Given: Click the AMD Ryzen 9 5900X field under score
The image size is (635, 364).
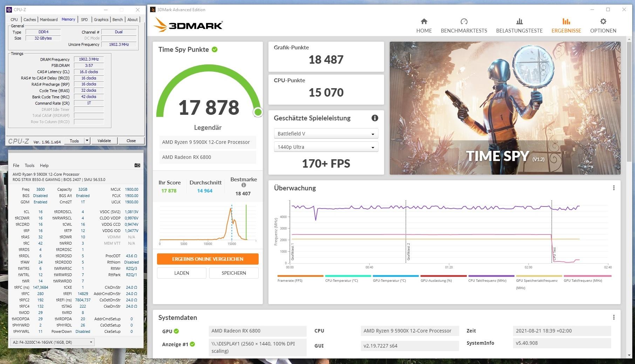Looking at the screenshot, I should [x=207, y=142].
